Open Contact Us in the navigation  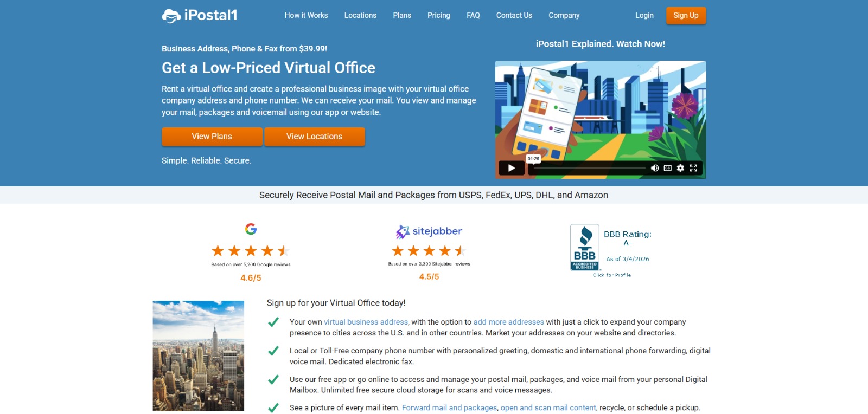514,15
